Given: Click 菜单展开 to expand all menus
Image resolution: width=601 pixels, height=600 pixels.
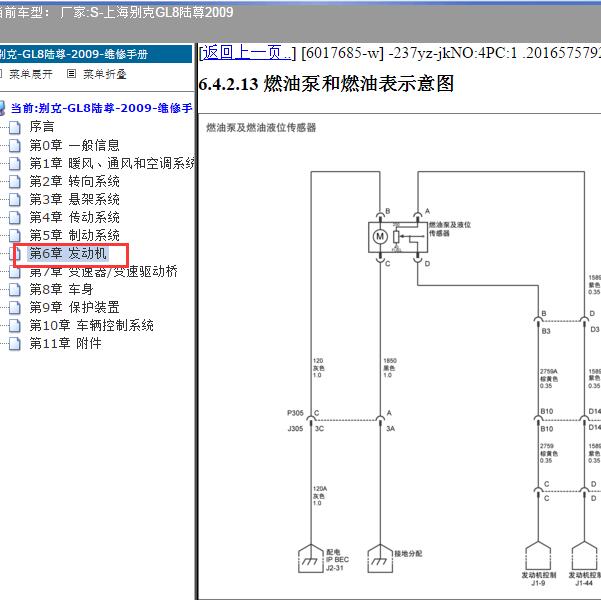Looking at the screenshot, I should pyautogui.click(x=31, y=74).
